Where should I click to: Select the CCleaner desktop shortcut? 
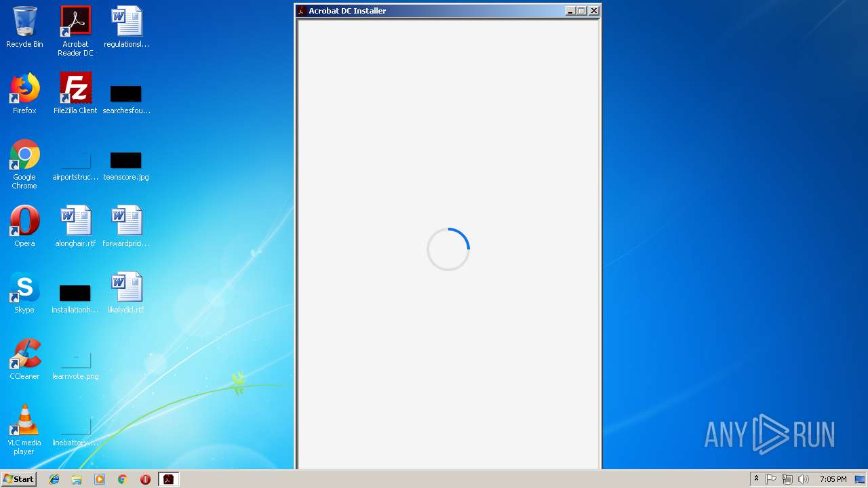pos(24,359)
